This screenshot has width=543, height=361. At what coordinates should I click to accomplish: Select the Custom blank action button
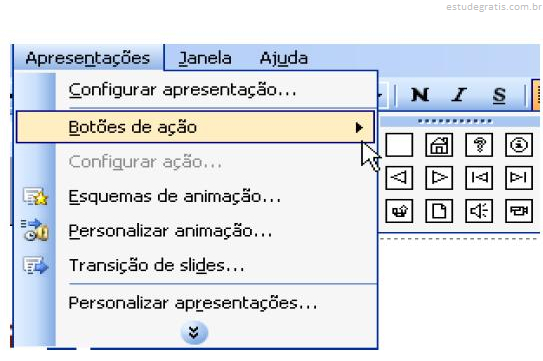tap(399, 145)
